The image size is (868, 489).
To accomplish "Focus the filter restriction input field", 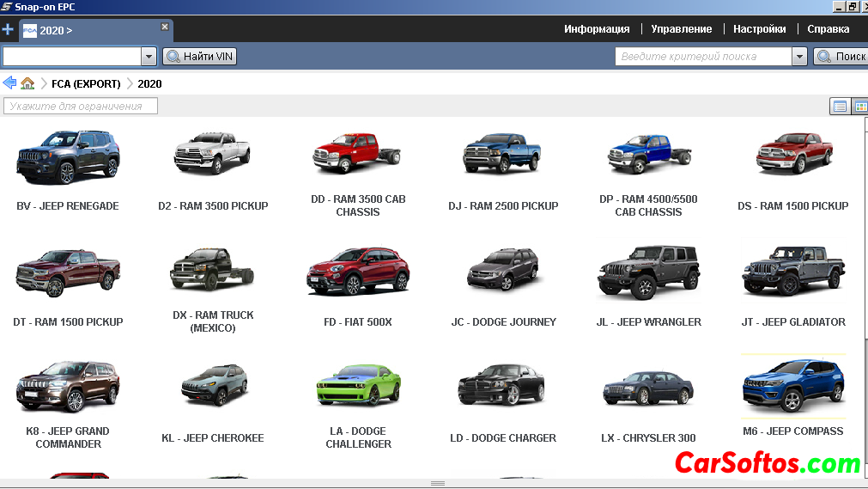I will (81, 107).
